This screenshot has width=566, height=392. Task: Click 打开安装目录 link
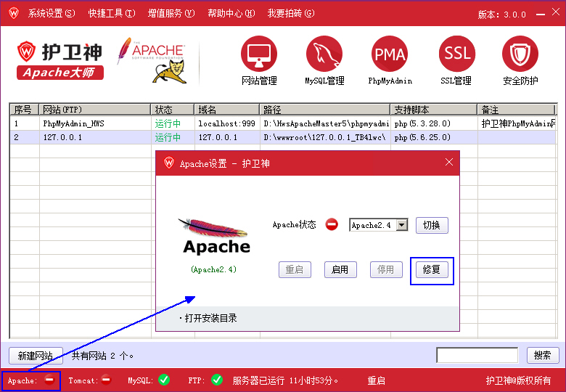pyautogui.click(x=210, y=318)
